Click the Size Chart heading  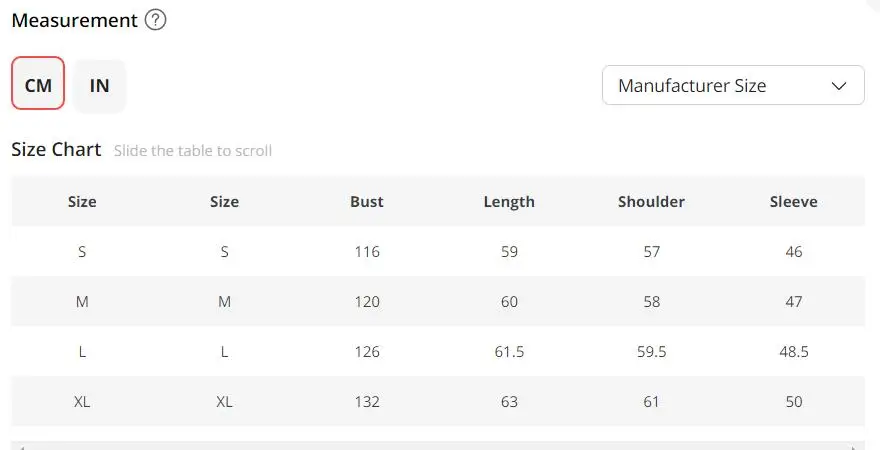(56, 149)
